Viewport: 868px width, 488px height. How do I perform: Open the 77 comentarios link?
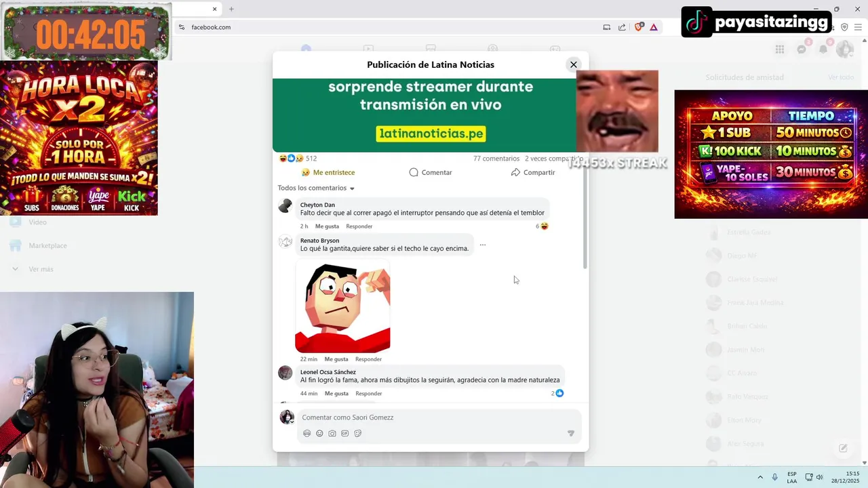496,159
